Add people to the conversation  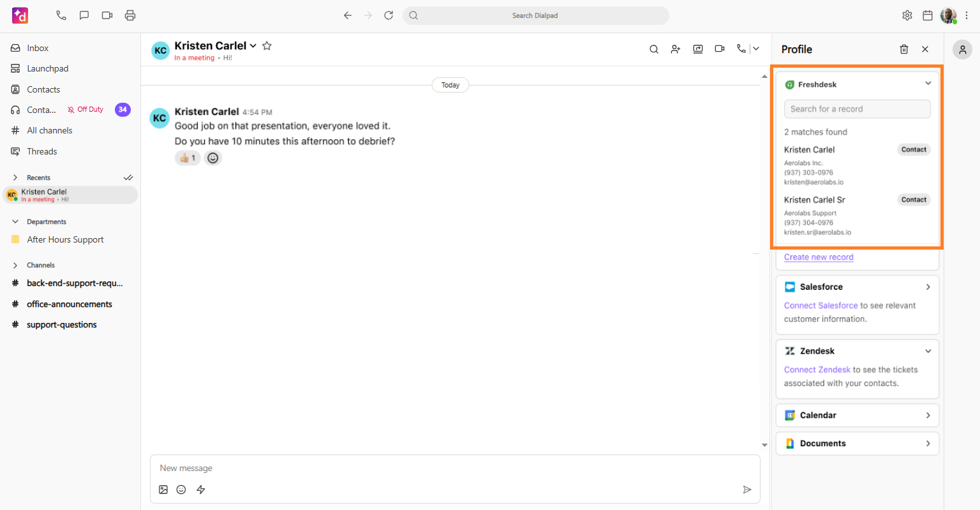click(x=676, y=49)
